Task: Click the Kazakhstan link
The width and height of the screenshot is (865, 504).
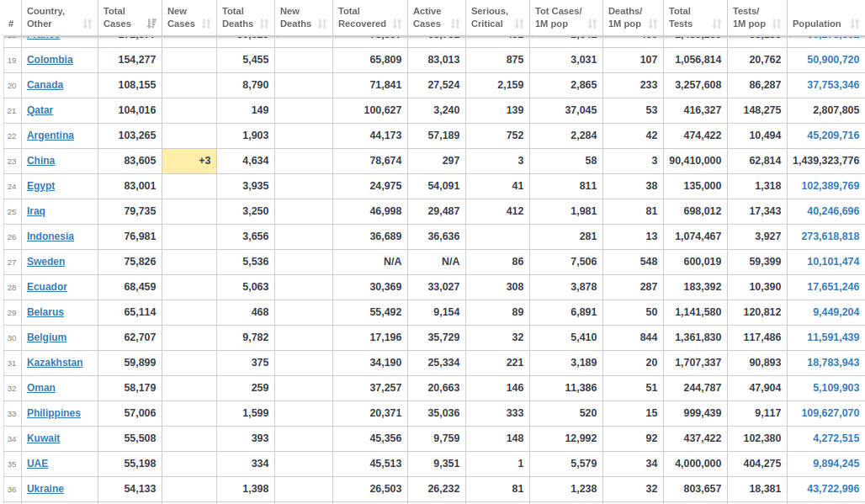Action: click(x=55, y=363)
